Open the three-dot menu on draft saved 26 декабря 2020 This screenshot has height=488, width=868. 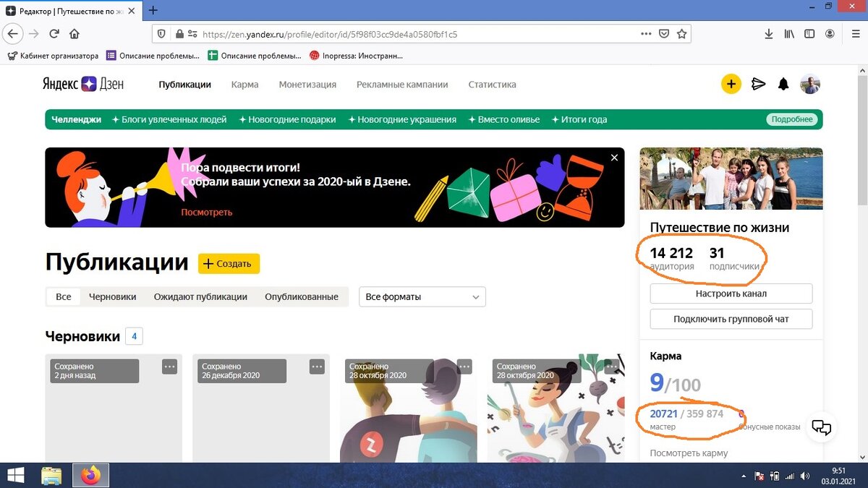click(x=317, y=367)
